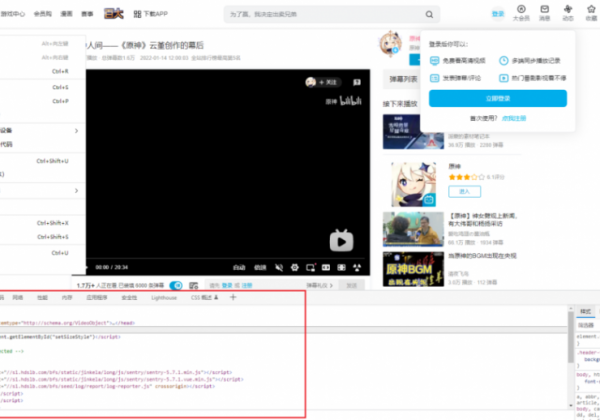Open the 自动 quality selector

tap(239, 267)
